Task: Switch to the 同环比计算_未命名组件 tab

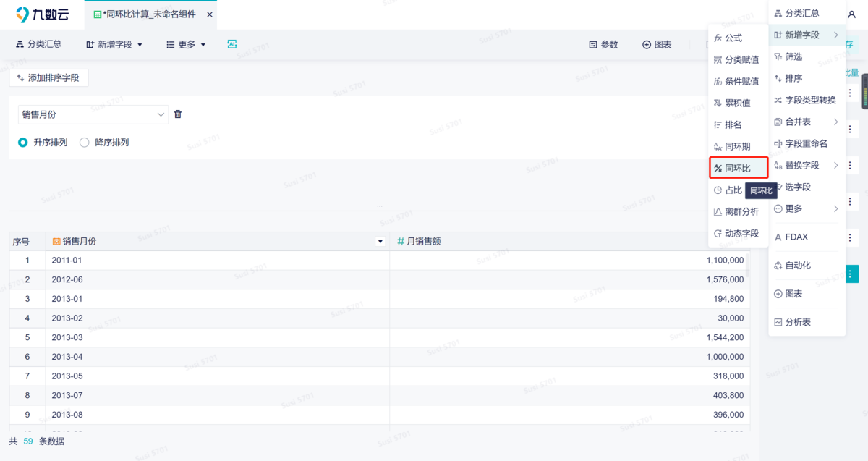Action: [x=142, y=14]
